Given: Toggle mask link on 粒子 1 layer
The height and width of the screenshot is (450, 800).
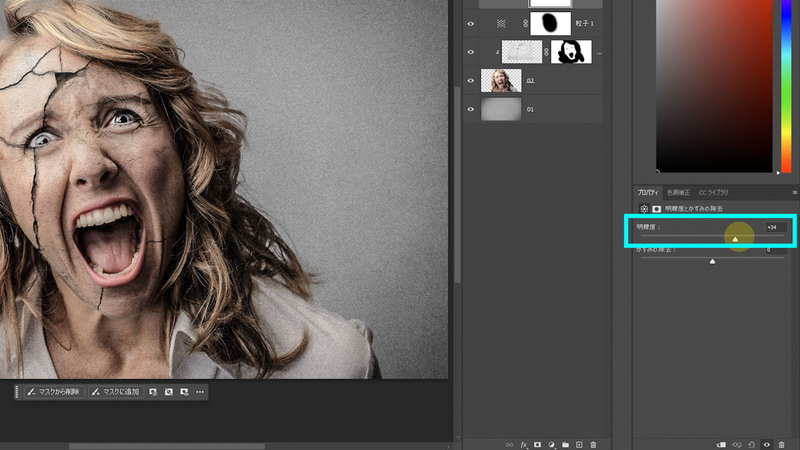Looking at the screenshot, I should (526, 23).
